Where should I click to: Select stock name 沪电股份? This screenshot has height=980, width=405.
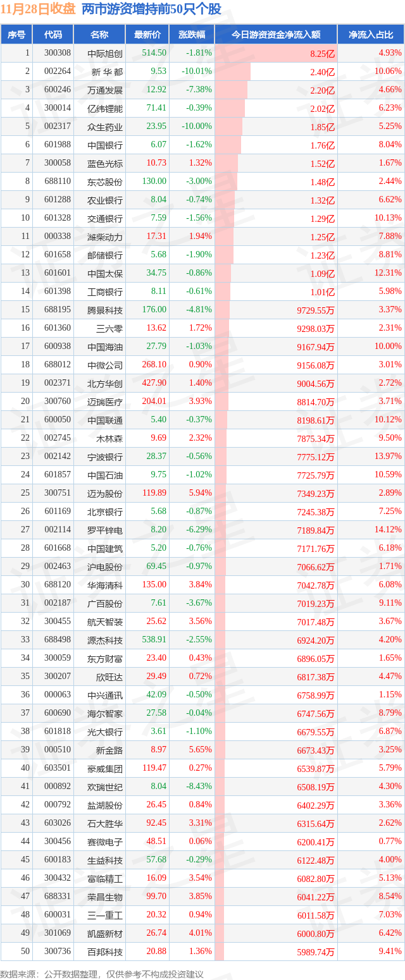point(106,567)
